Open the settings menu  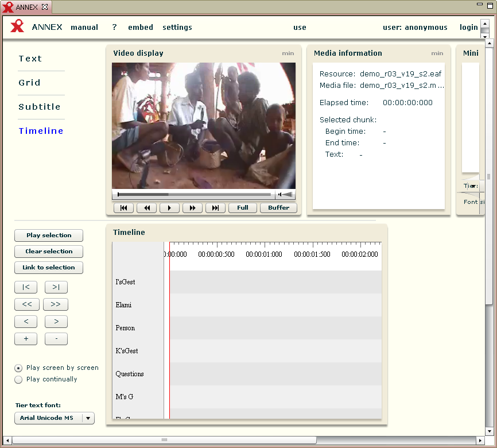click(x=177, y=28)
